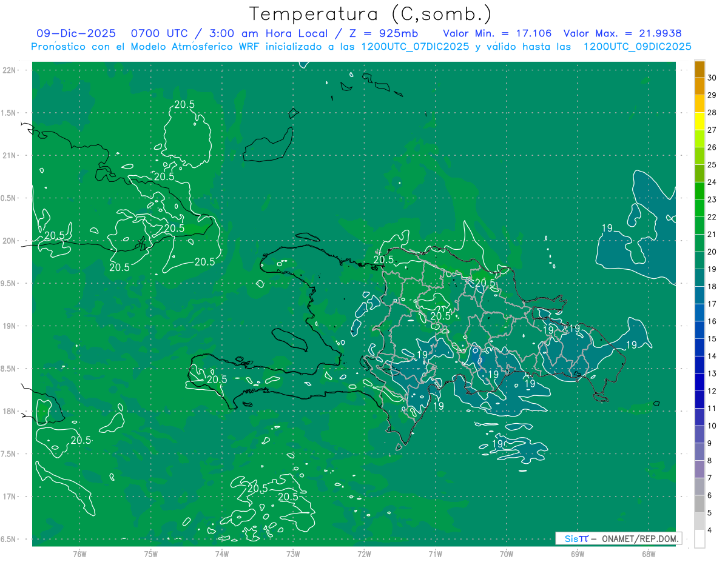Screen dimensions: 728x562
Task: Click the '73W' longitude axis label
Action: tap(293, 554)
